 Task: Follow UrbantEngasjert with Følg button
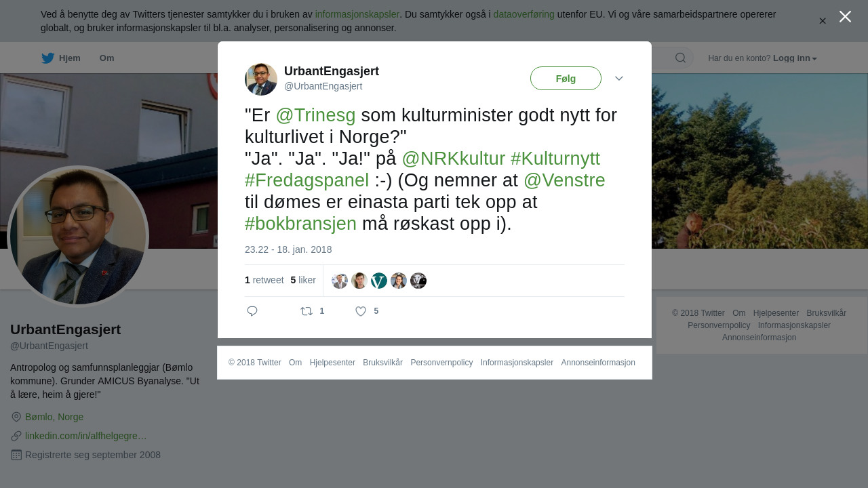[566, 79]
